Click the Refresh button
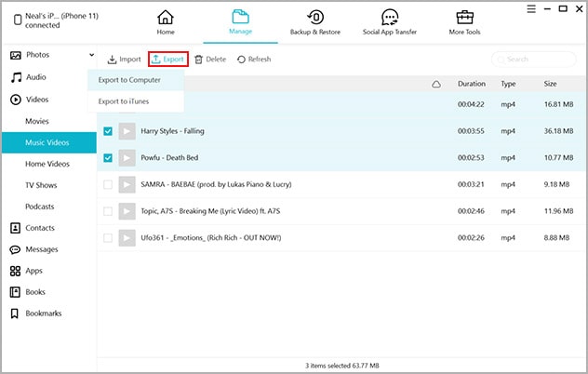This screenshot has width=588, height=374. coord(254,60)
